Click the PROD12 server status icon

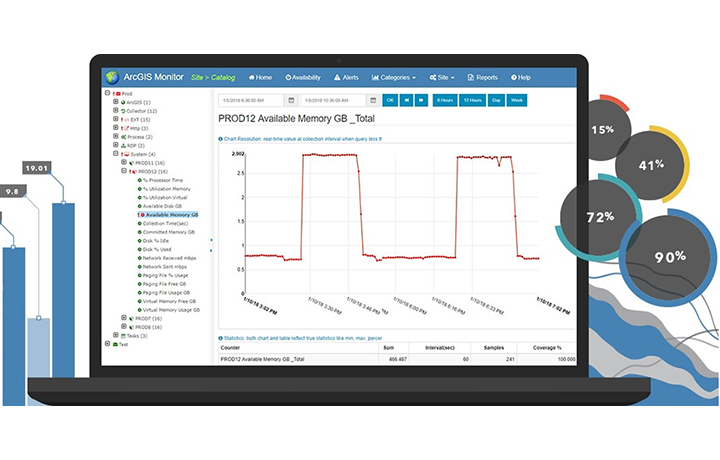pos(134,172)
